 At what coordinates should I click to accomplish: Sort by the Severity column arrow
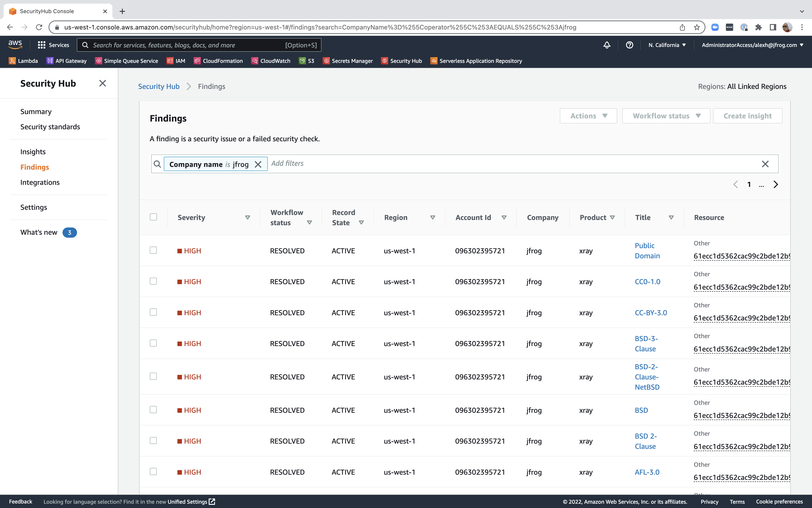pyautogui.click(x=248, y=218)
